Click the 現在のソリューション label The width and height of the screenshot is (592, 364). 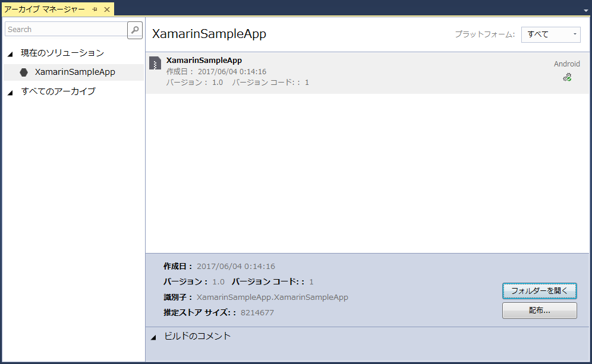pos(62,53)
